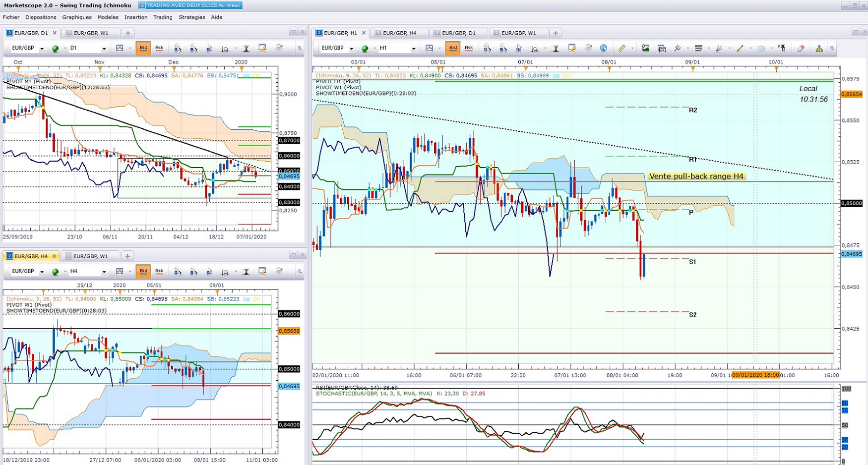
Task: Click the cursor mode icon in H1 toolbar
Action: [519, 48]
